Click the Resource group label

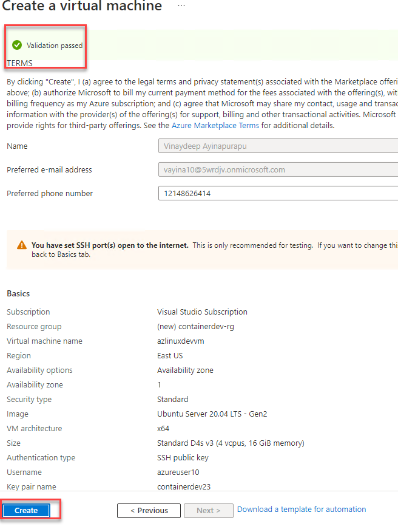[34, 326]
